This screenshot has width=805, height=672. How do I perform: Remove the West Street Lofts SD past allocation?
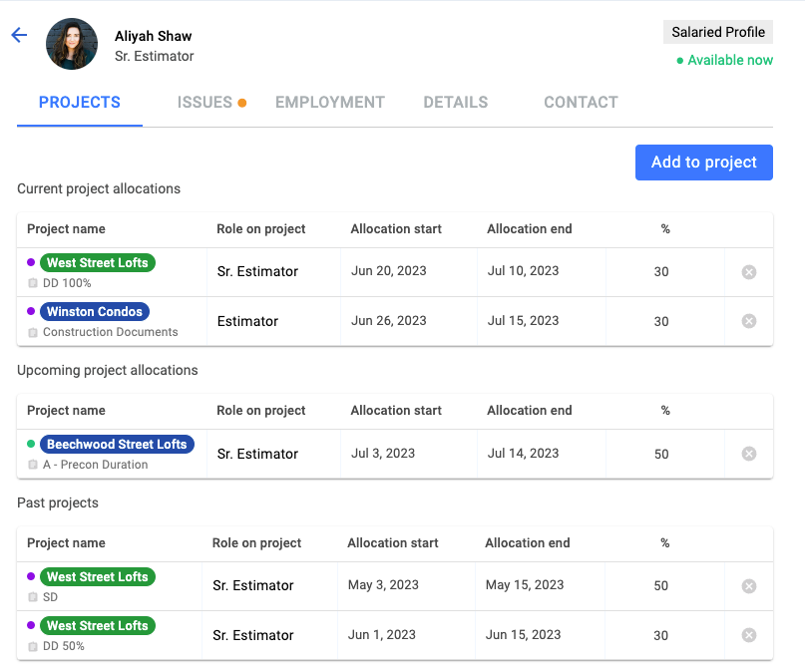pyautogui.click(x=748, y=586)
